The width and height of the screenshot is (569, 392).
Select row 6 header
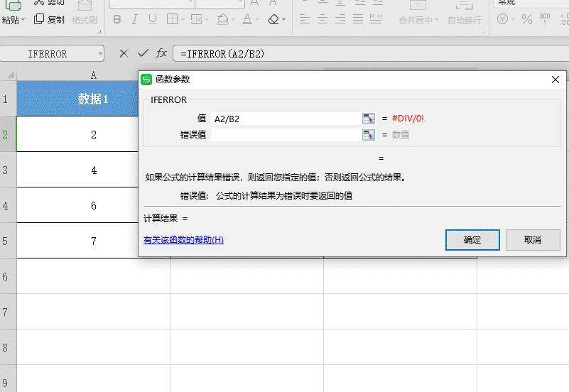tap(6, 276)
